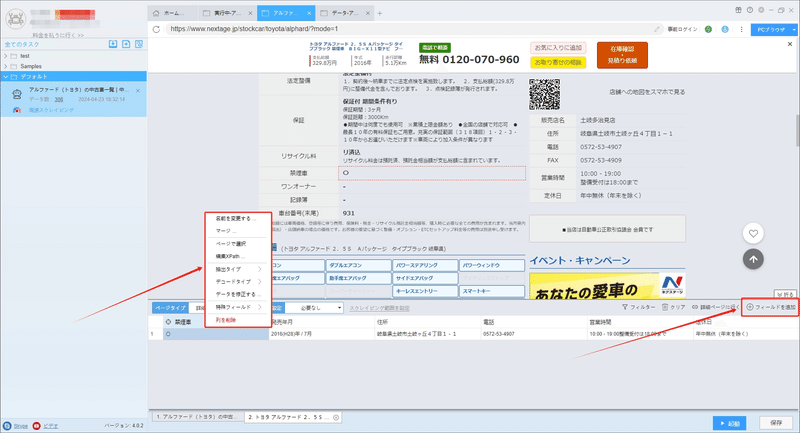
Task: Expand the Samples folder
Action: click(x=6, y=66)
